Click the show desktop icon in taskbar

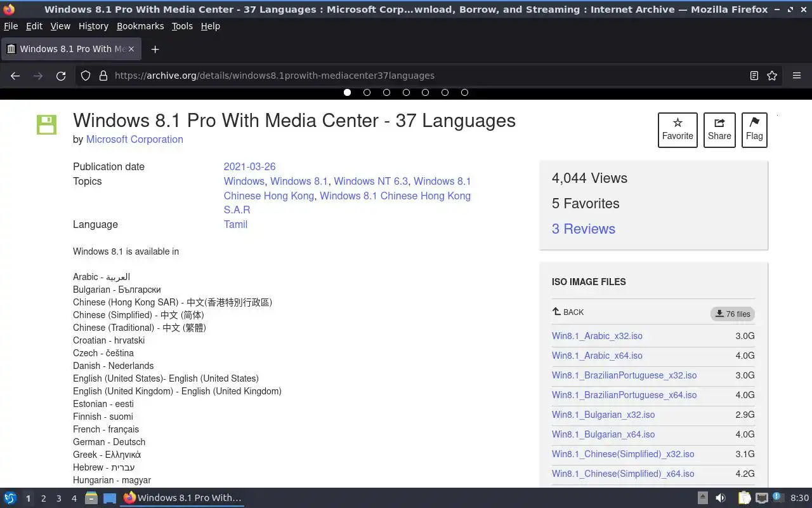coord(110,498)
